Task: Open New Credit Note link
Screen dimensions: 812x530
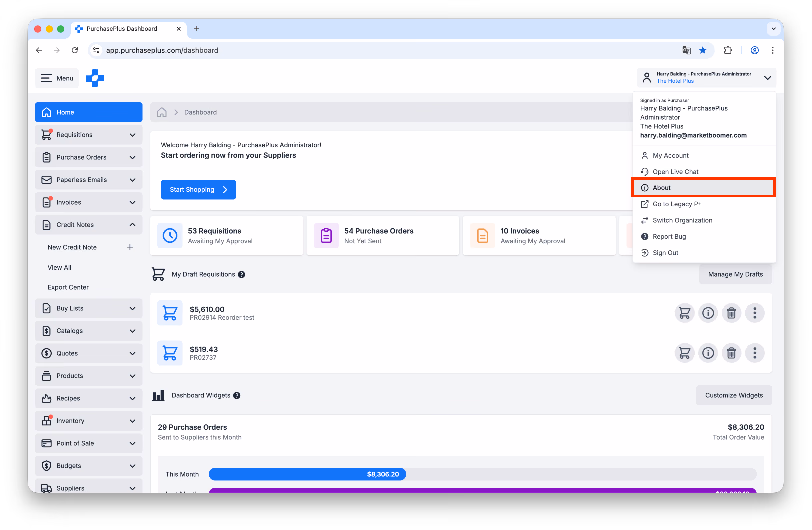Action: [72, 247]
